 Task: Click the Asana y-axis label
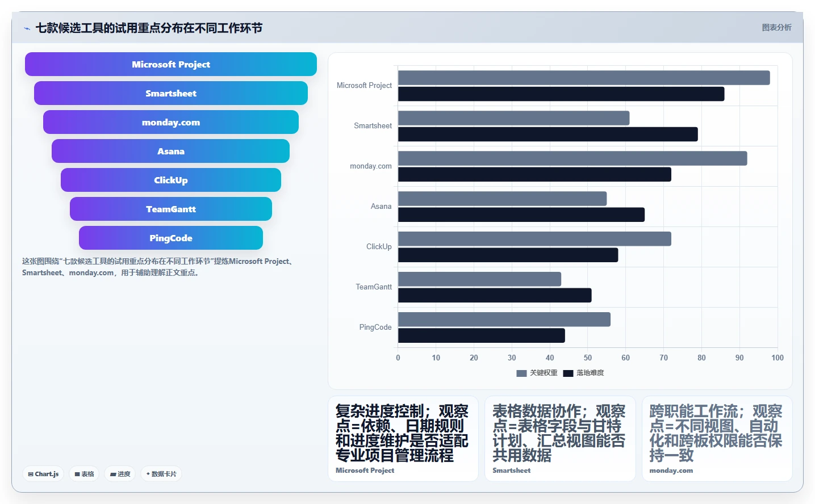click(381, 207)
